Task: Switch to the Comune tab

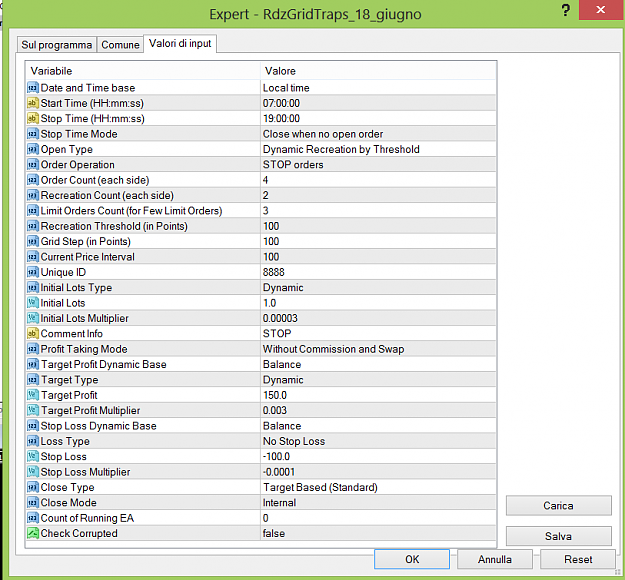Action: click(120, 45)
